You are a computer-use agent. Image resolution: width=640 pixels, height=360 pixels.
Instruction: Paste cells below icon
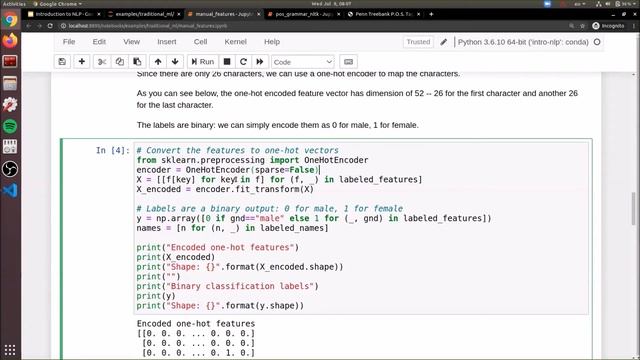pyautogui.click(x=137, y=62)
